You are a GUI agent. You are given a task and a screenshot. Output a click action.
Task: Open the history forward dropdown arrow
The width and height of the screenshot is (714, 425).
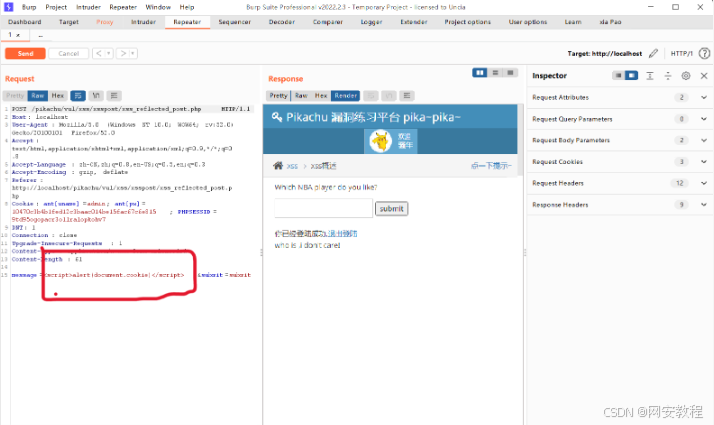pos(133,53)
